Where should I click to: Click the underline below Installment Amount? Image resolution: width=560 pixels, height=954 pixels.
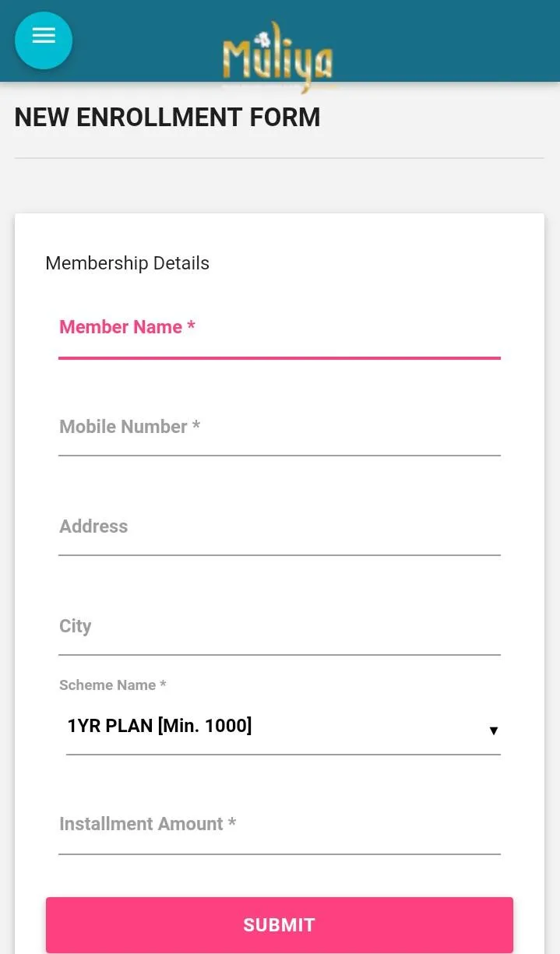[x=279, y=854]
